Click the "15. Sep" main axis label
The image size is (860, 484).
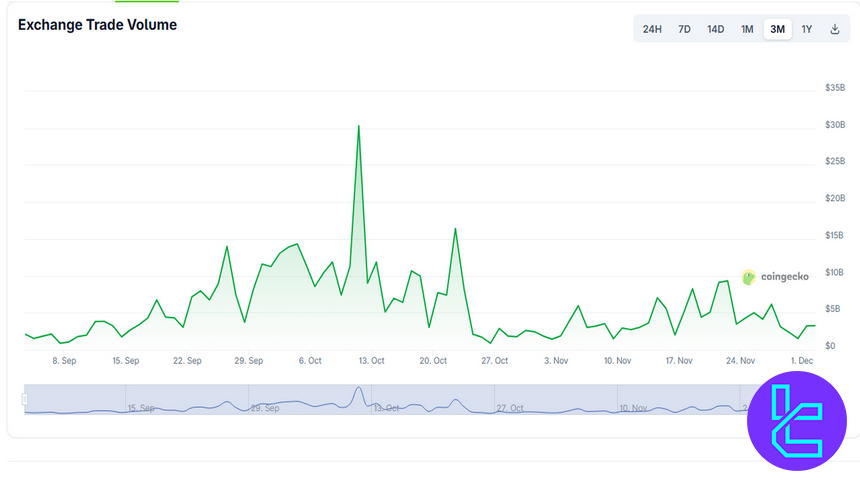(x=126, y=361)
